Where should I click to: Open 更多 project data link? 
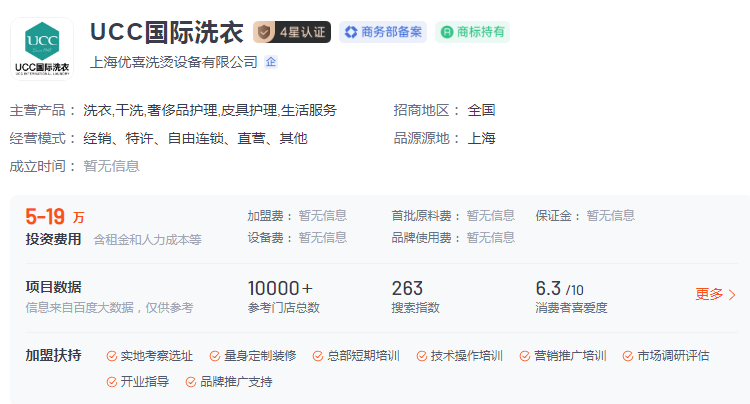(x=709, y=294)
